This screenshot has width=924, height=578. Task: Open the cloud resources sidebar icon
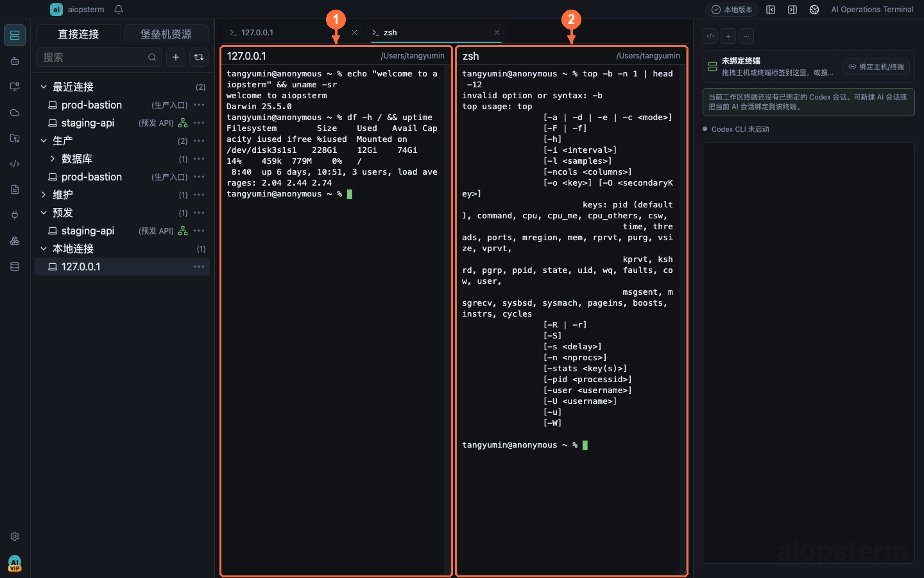(x=15, y=112)
